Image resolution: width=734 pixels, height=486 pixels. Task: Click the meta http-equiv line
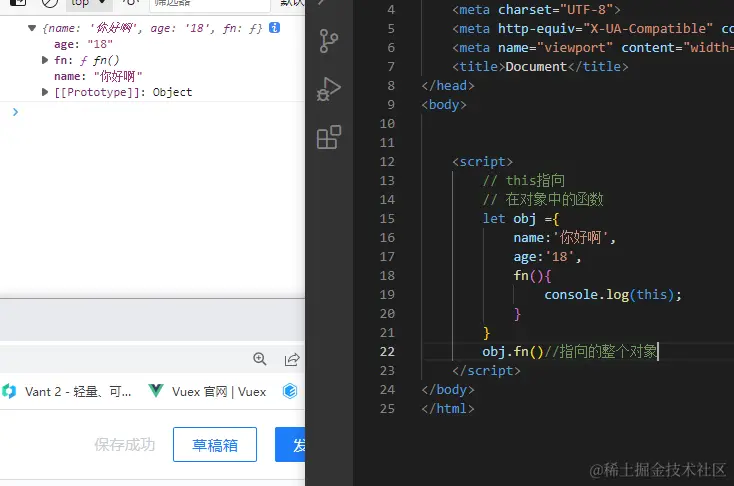pos(593,29)
